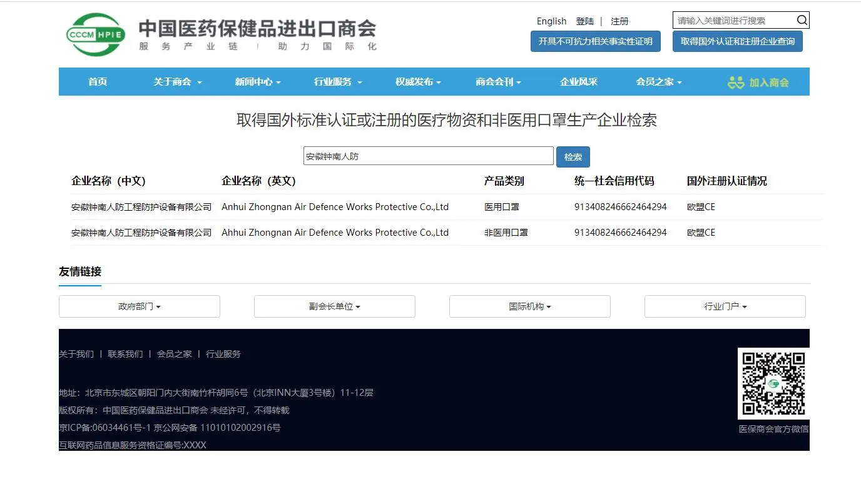The image size is (861, 504).
Task: Open the 关于商会 dropdown menu
Action: point(178,82)
